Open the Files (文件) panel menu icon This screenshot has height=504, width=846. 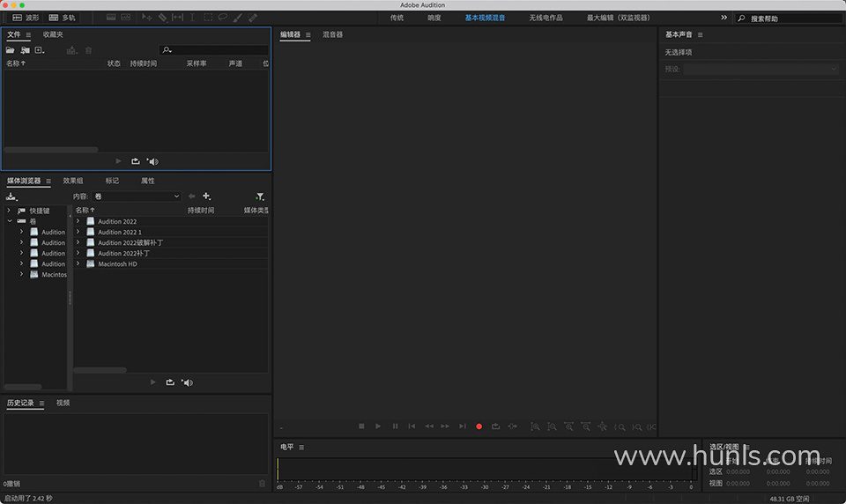28,34
